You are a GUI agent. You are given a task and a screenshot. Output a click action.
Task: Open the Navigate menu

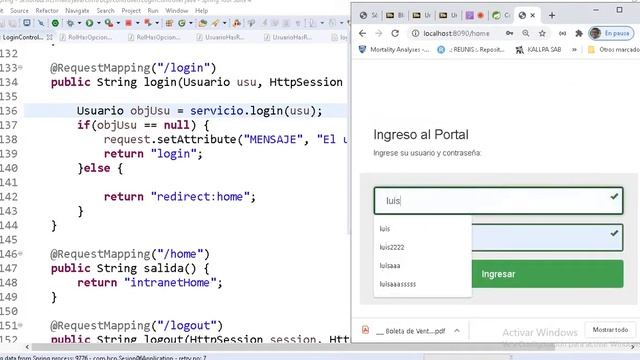pos(77,11)
